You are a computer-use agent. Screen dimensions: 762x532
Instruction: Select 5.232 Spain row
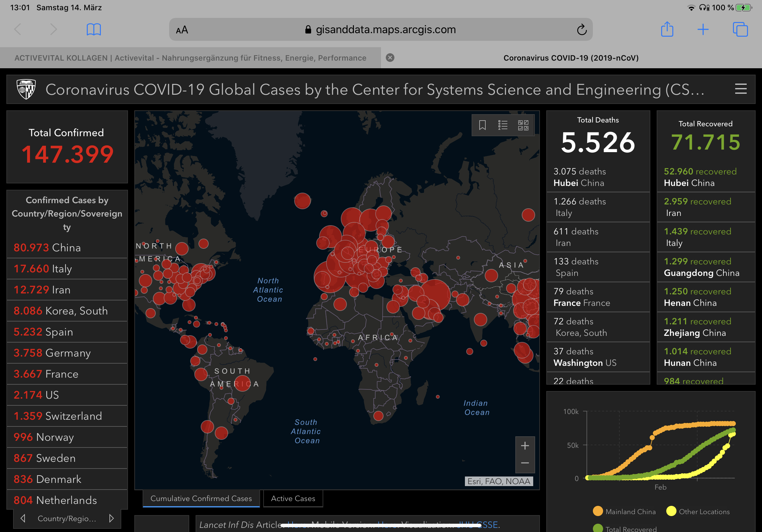[67, 332]
